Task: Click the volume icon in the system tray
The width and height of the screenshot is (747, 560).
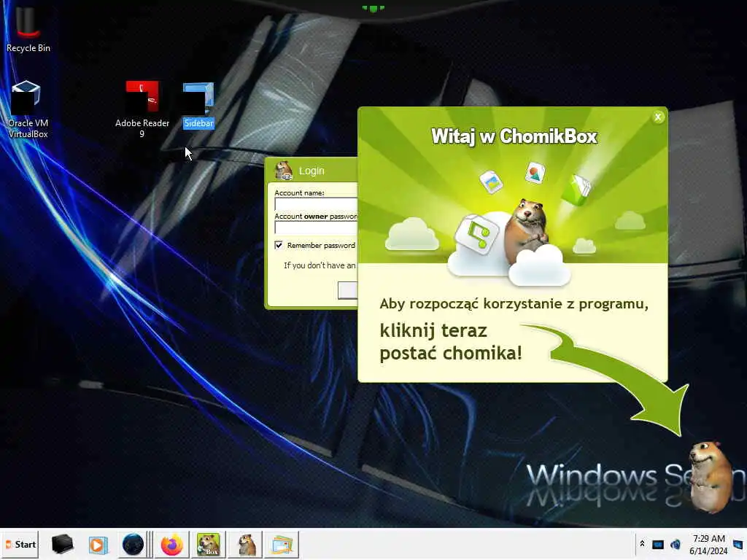Action: click(675, 544)
